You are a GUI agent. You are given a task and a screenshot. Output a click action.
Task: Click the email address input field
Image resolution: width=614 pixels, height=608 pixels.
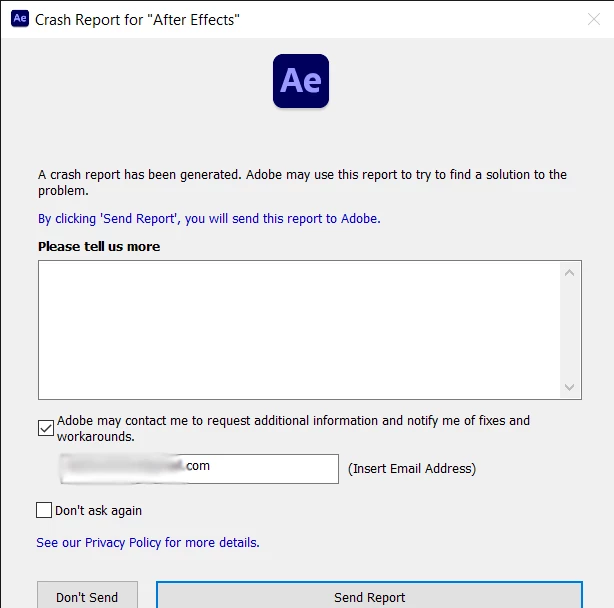pos(199,469)
